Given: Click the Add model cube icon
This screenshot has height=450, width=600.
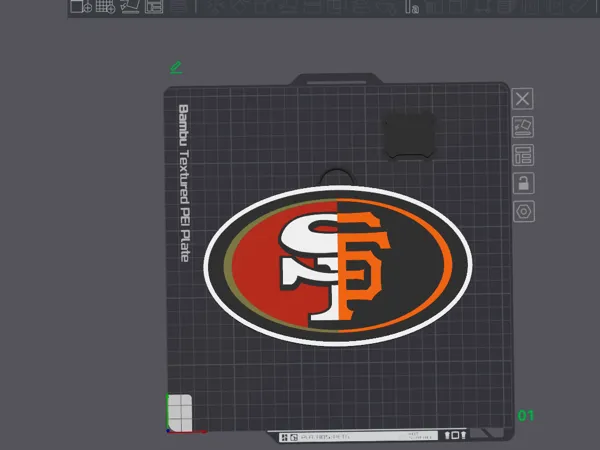Looking at the screenshot, I should coord(81,7).
